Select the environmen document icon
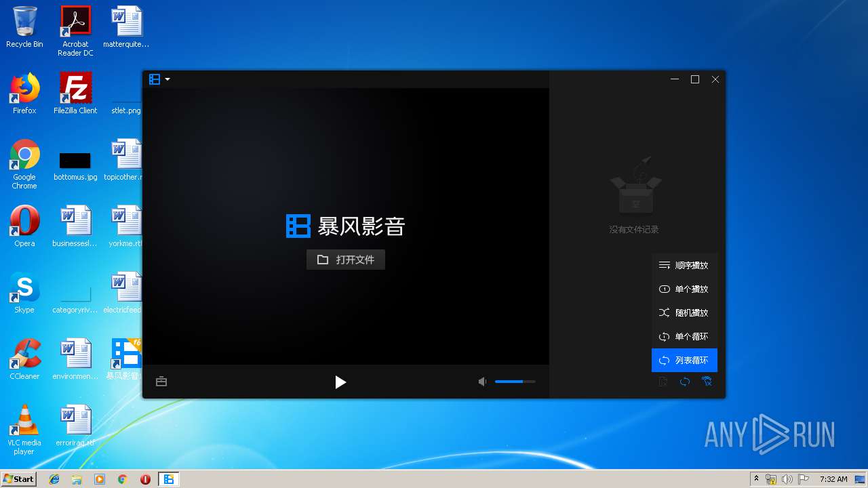 75,359
